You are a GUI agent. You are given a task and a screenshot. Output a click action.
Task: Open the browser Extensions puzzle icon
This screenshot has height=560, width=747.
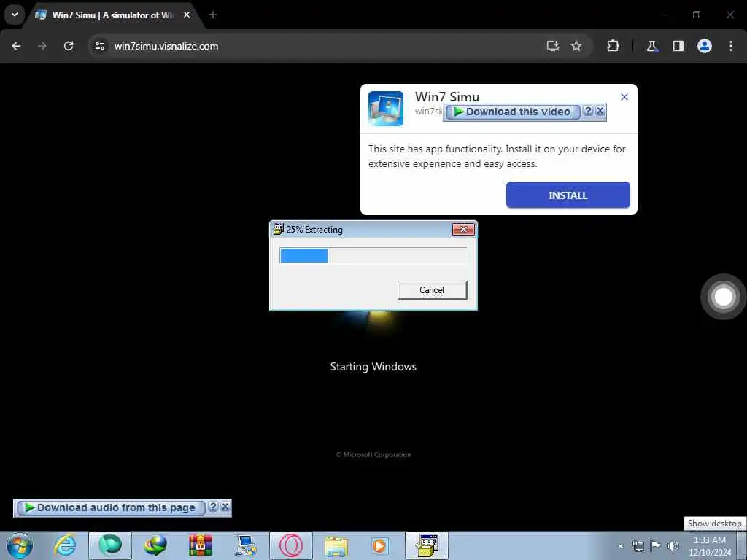tap(613, 46)
